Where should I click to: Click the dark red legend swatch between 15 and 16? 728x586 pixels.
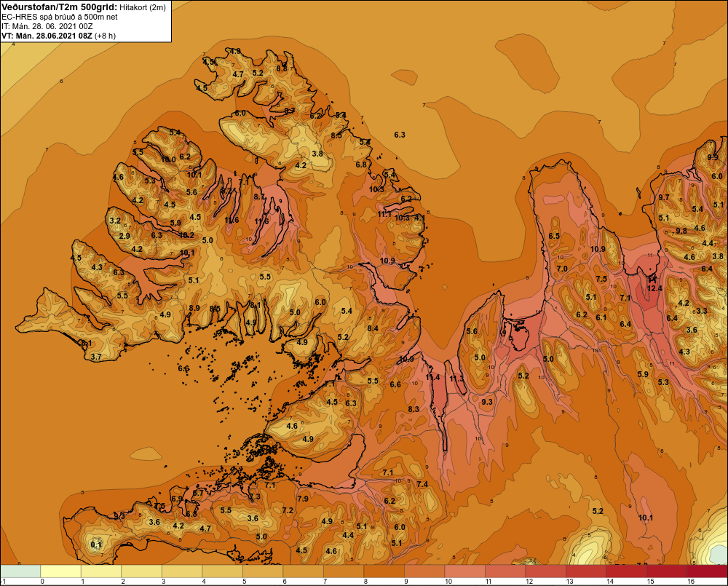tap(667, 571)
